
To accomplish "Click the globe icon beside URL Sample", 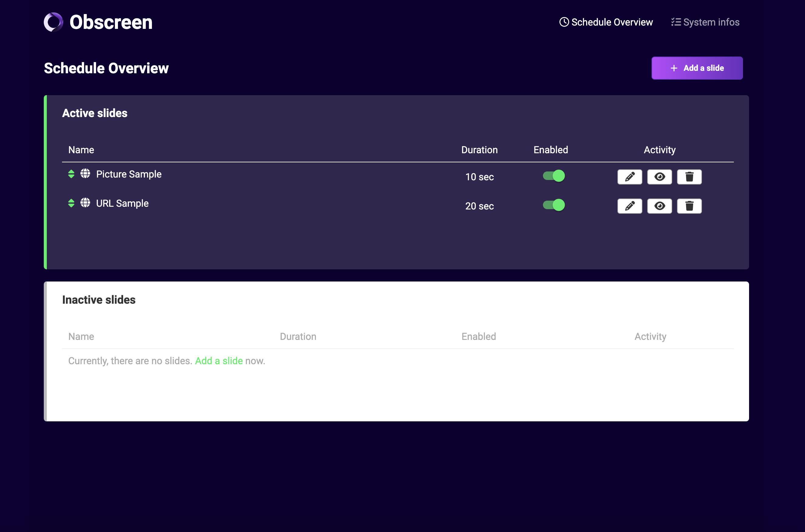I will (x=85, y=203).
